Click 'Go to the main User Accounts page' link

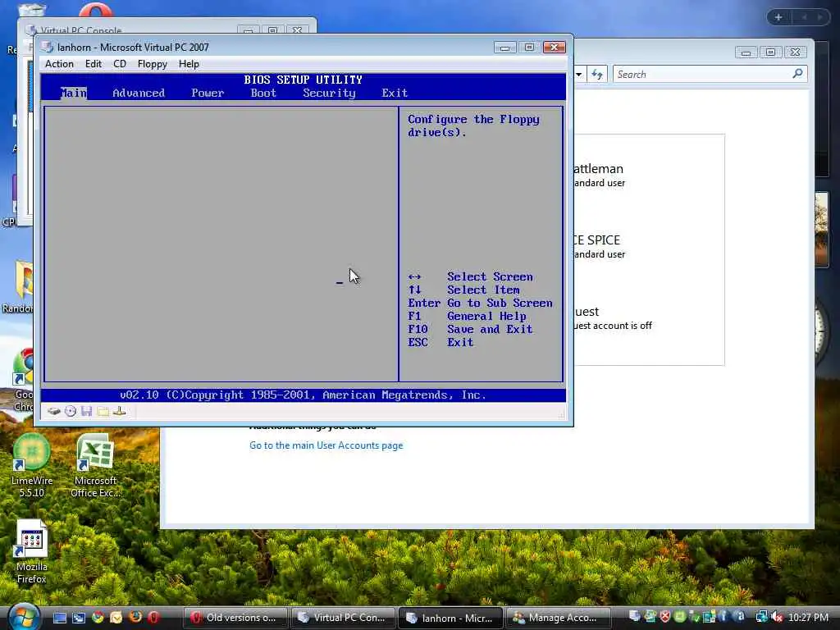click(x=326, y=445)
